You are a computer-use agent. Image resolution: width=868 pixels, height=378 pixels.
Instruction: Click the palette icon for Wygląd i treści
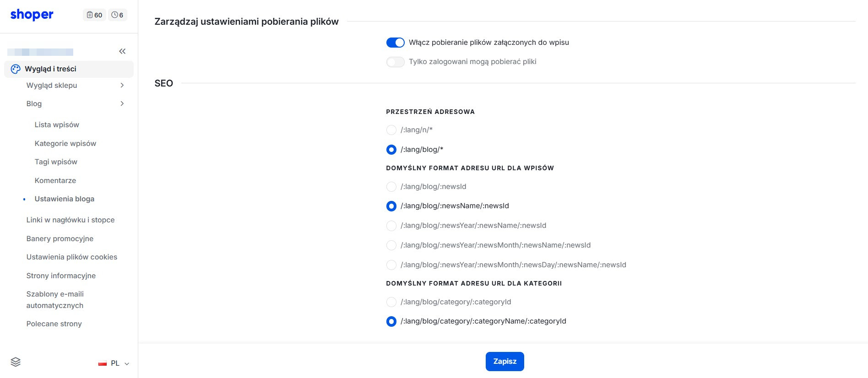point(16,69)
